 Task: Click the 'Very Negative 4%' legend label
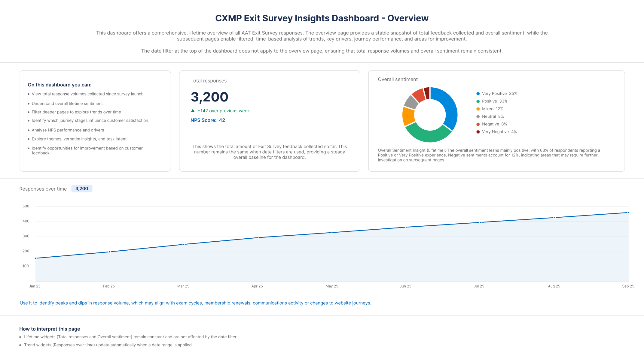point(499,132)
